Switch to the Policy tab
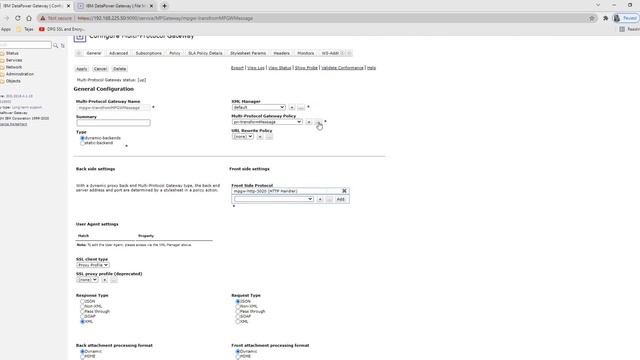This screenshot has width=640, height=360. (175, 53)
